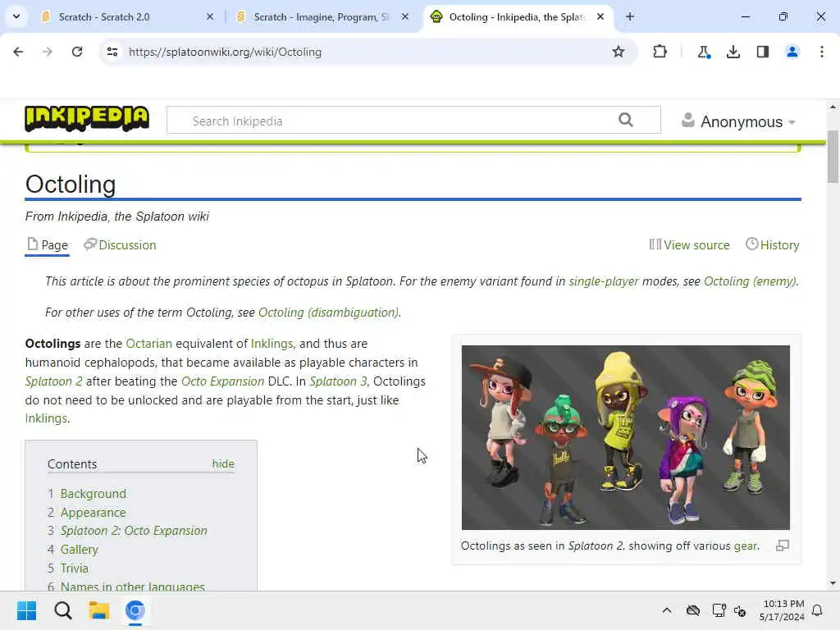Open Chrome Labs flask icon
The image size is (840, 630).
(703, 52)
